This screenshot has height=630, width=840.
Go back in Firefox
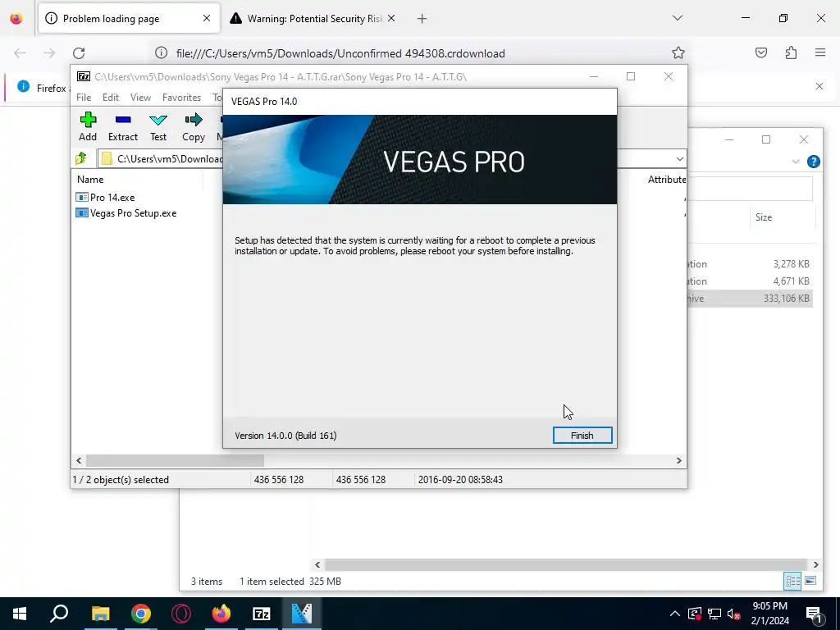20,53
